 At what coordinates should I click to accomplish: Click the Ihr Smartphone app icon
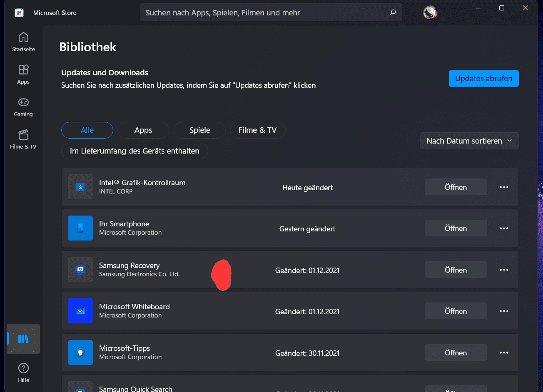pos(80,228)
